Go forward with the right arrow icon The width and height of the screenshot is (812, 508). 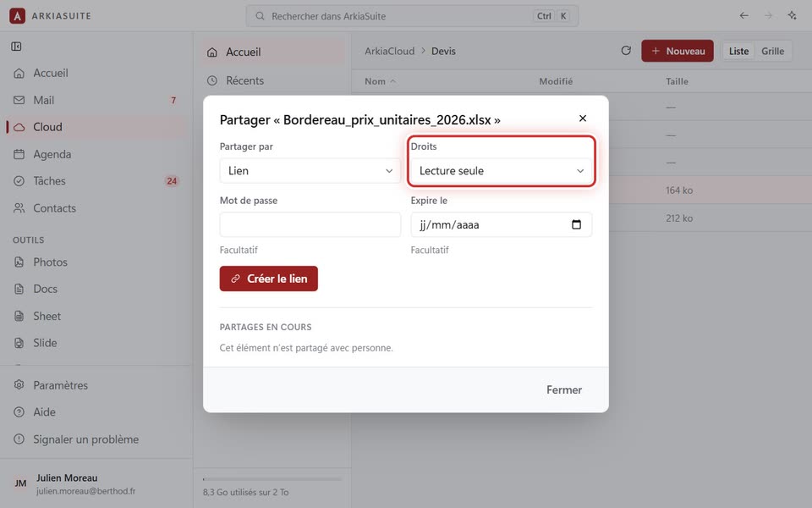769,15
